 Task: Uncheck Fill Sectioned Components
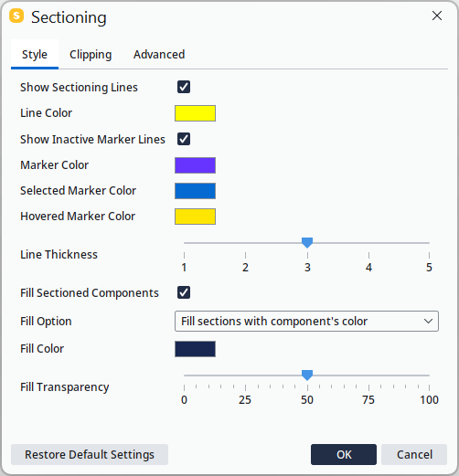184,292
